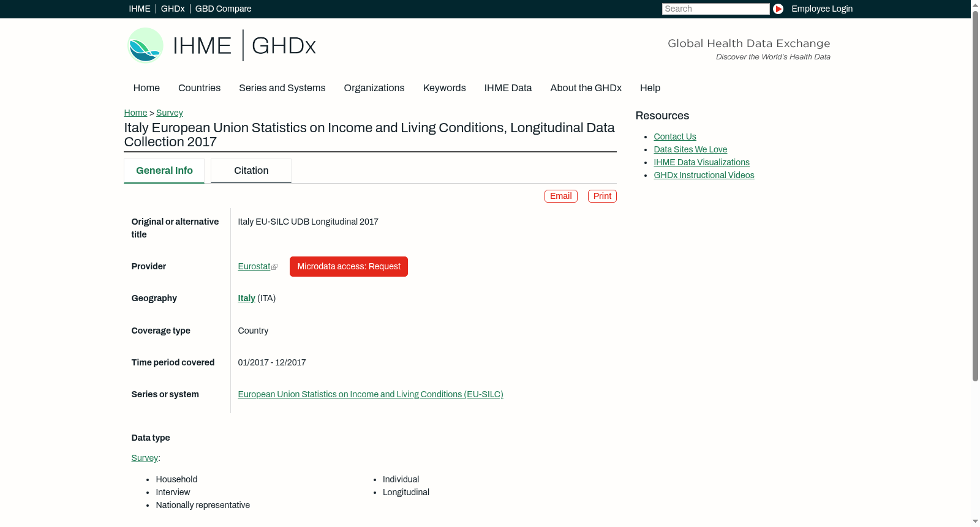The image size is (980, 527).
Task: Click the 'Coverage type' field label
Action: point(161,331)
